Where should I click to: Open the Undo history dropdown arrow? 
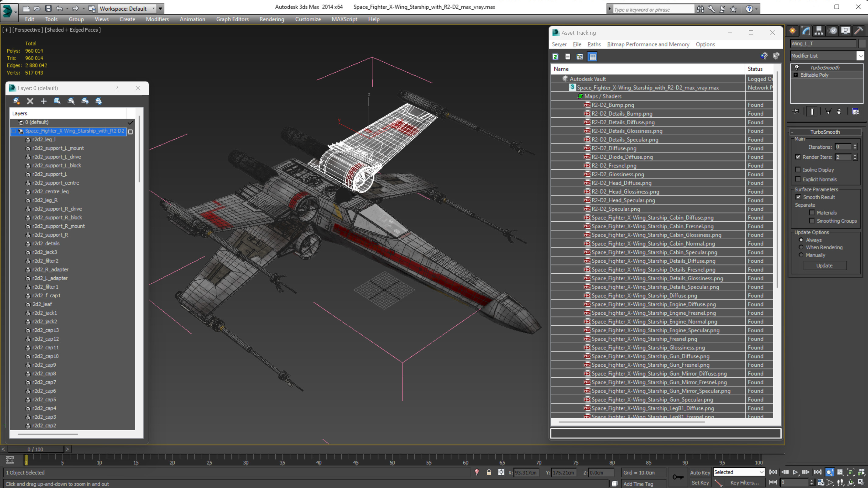pos(67,9)
